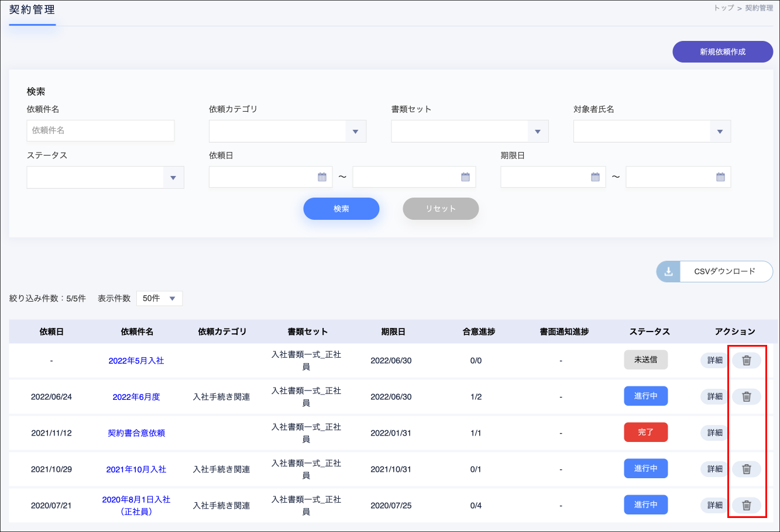Open calendar for 依頼日 end date
Image resolution: width=780 pixels, height=532 pixels.
465,177
